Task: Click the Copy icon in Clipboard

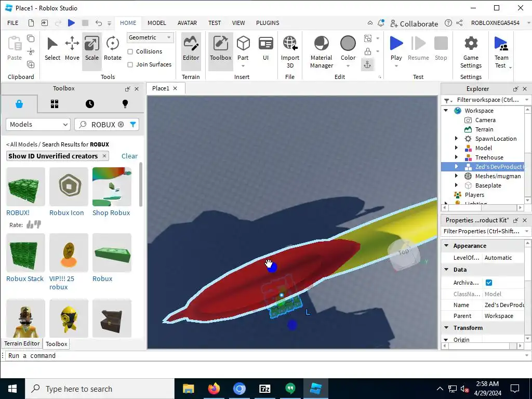Action: point(31,38)
